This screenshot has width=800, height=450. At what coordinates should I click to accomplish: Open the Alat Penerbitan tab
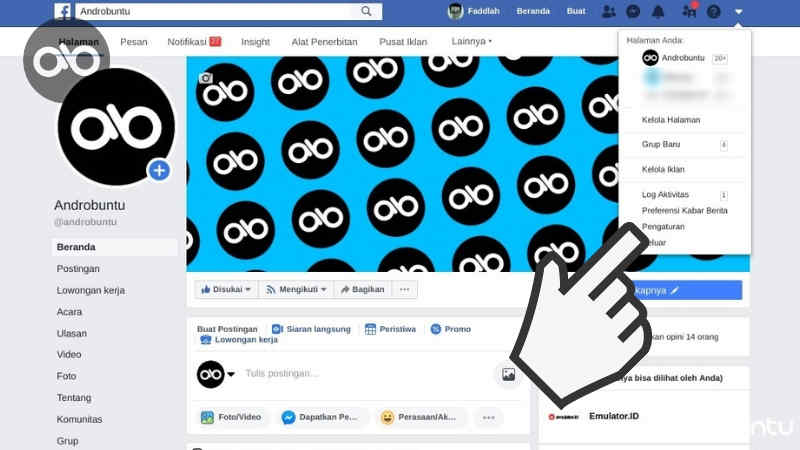pyautogui.click(x=324, y=42)
